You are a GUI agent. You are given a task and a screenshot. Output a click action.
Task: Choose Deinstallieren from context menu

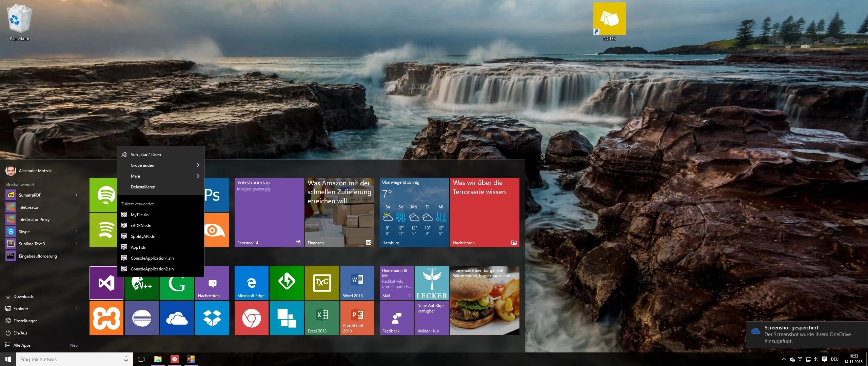(143, 187)
